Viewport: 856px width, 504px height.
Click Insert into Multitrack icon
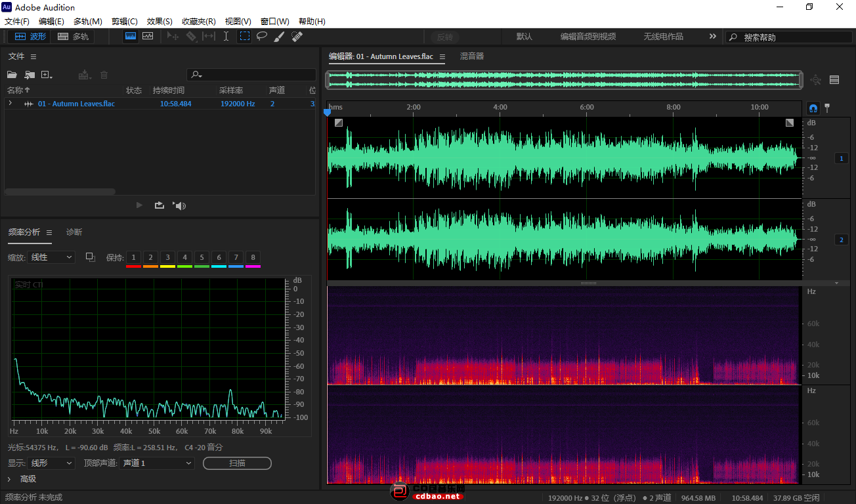pyautogui.click(x=84, y=75)
